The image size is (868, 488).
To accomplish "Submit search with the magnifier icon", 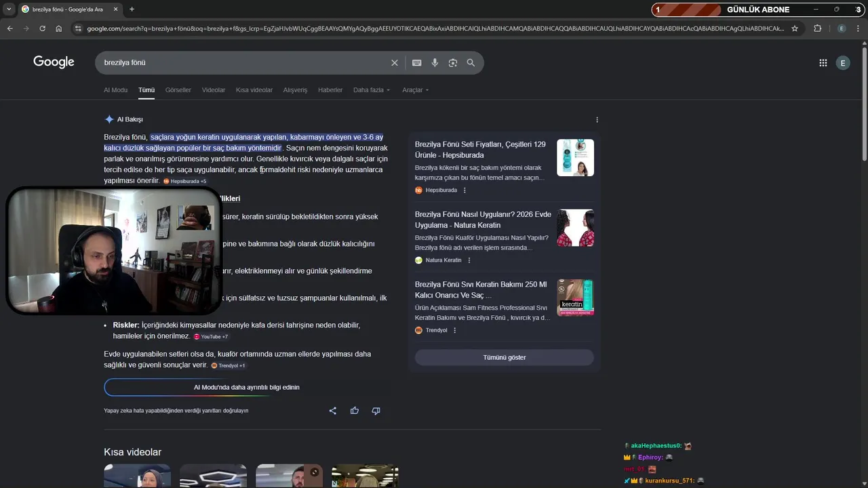I will [471, 62].
